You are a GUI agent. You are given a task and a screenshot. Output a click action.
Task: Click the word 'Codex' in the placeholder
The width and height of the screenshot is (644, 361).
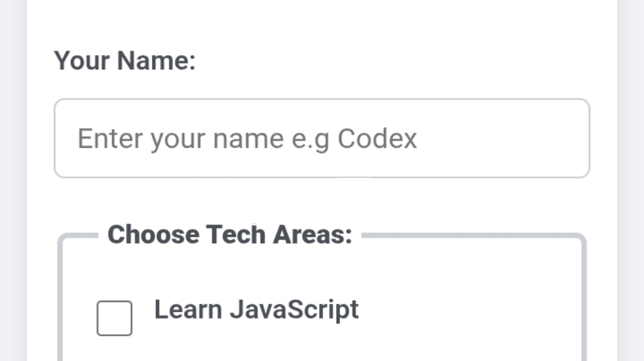tap(377, 139)
